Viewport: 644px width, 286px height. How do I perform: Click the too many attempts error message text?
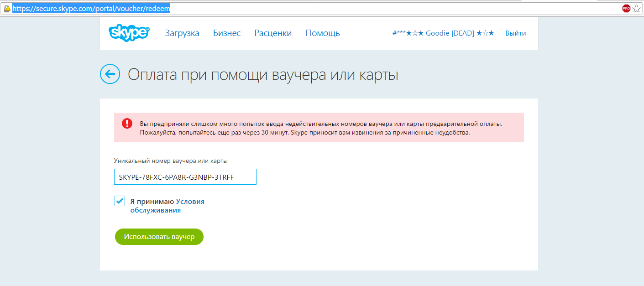[x=321, y=128]
